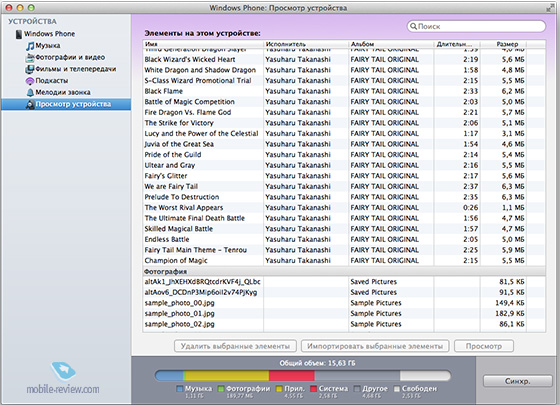
Task: Click the Музыка music note icon
Action: tap(30, 46)
